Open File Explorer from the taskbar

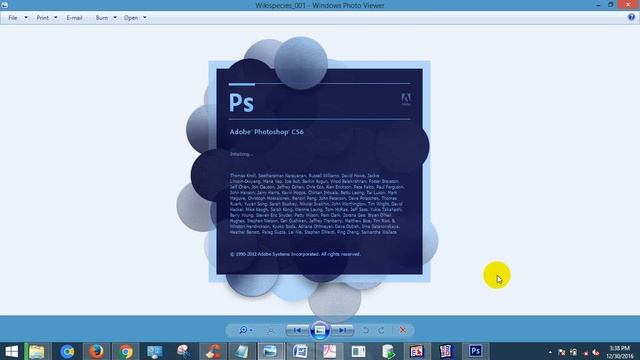[37, 351]
